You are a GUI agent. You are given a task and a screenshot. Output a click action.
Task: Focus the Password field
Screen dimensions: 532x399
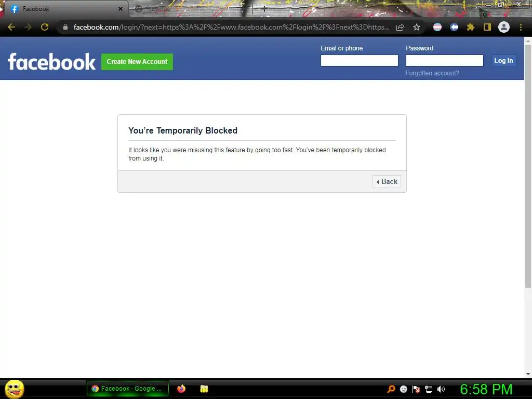(445, 60)
